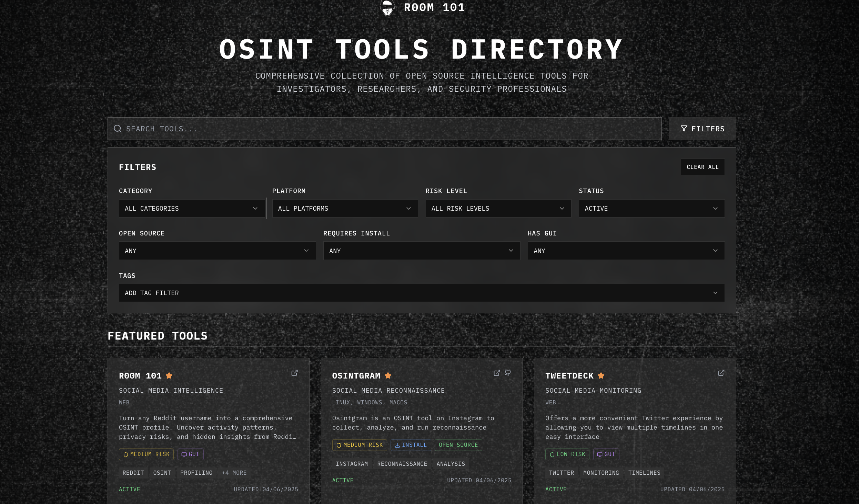Click the Open Source badge on Osintgram

458,445
